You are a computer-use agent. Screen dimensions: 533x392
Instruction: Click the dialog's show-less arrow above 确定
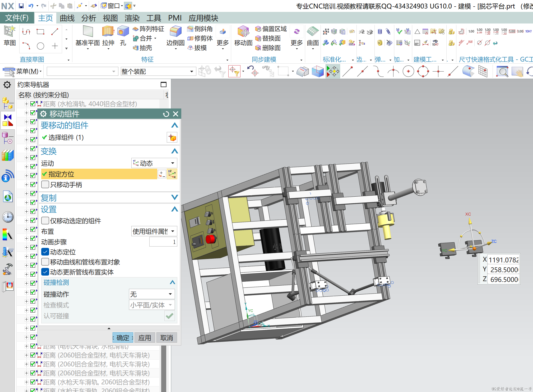(x=109, y=328)
